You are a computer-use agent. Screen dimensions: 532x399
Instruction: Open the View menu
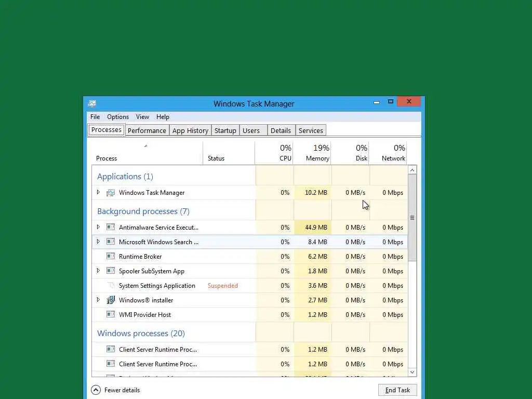pos(142,117)
